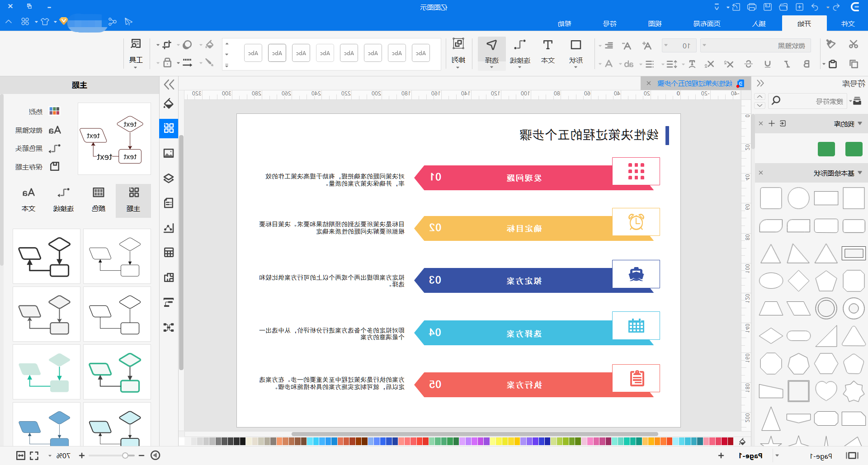Add a new page with plus button
Image resolution: width=868 pixels, height=465 pixels.
click(721, 456)
